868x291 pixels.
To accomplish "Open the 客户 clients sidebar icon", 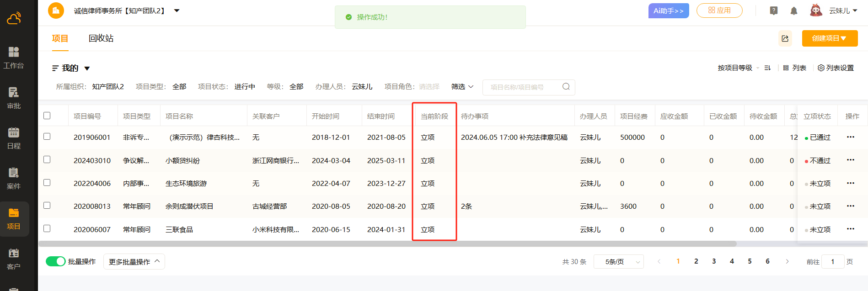I will [x=14, y=259].
